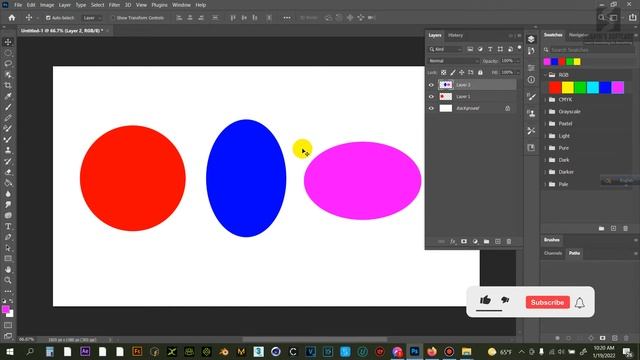Add a layer style (fx)
This screenshot has height=360, width=640.
(453, 242)
